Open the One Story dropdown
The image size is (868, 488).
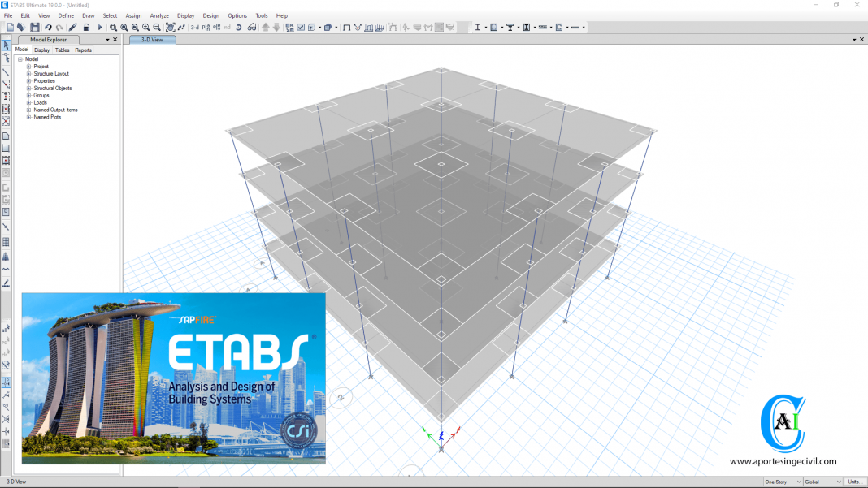click(x=782, y=482)
